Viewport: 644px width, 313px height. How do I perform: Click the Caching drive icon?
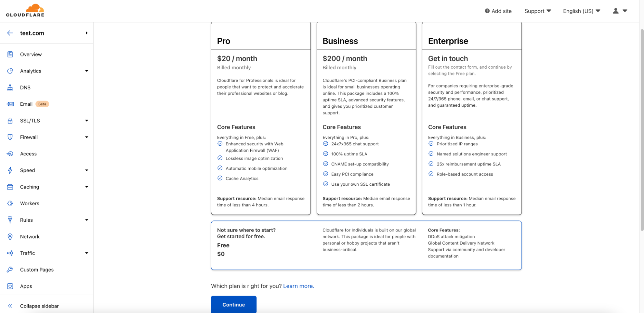(10, 187)
